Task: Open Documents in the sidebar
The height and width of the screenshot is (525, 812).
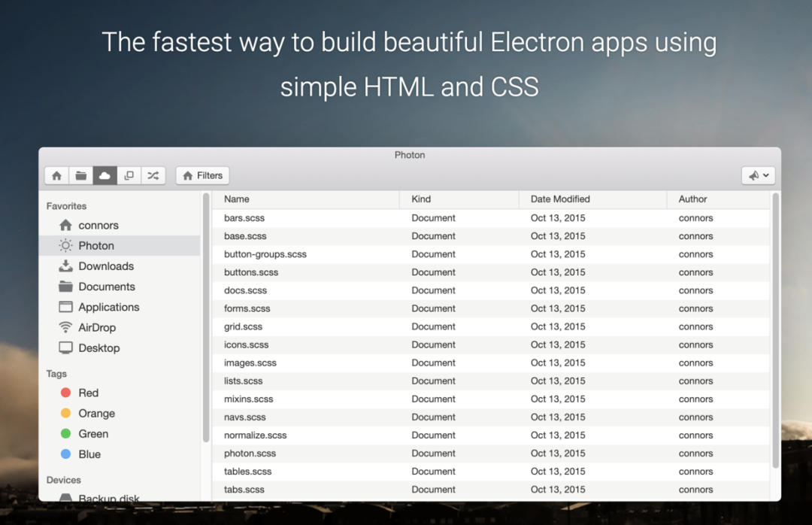Action: coord(120,287)
